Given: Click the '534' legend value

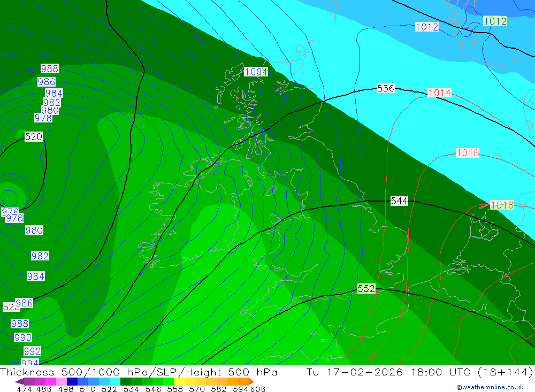Looking at the screenshot, I should [x=131, y=389].
